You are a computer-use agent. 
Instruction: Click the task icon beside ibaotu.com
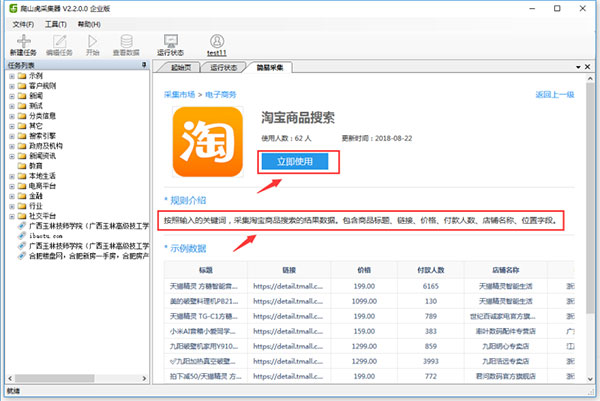pyautogui.click(x=22, y=236)
